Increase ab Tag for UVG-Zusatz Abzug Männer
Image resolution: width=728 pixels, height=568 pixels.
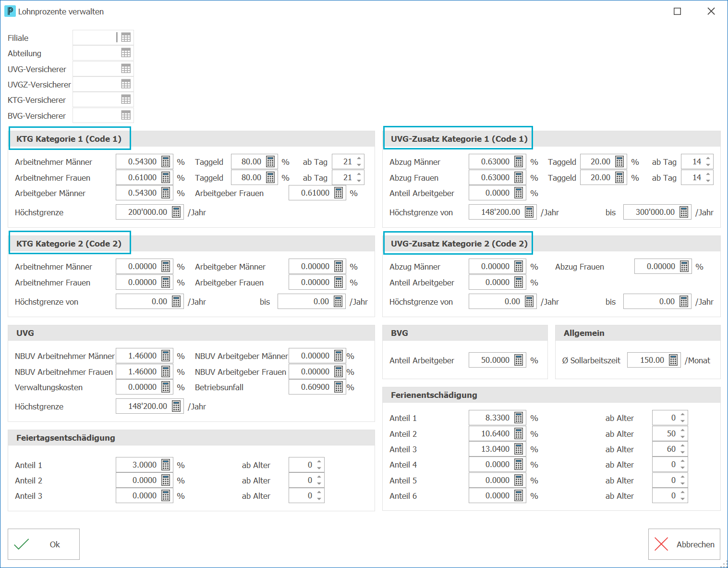[708, 159]
